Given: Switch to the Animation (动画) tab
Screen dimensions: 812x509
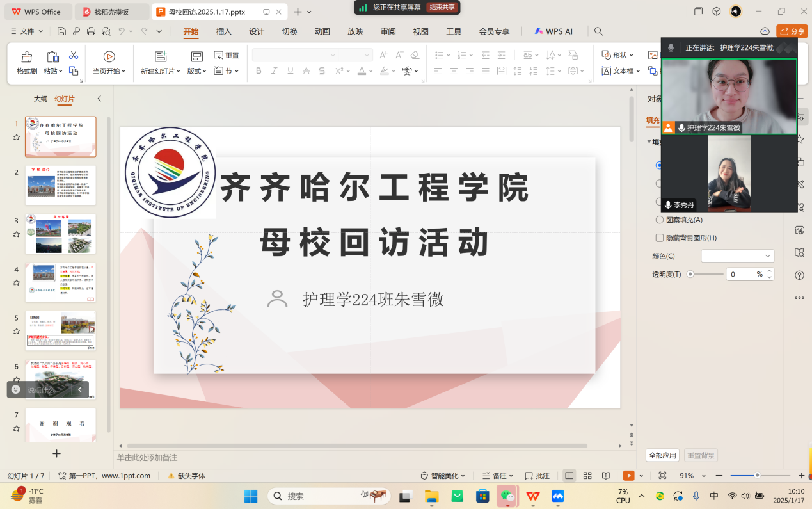Looking at the screenshot, I should (x=322, y=31).
